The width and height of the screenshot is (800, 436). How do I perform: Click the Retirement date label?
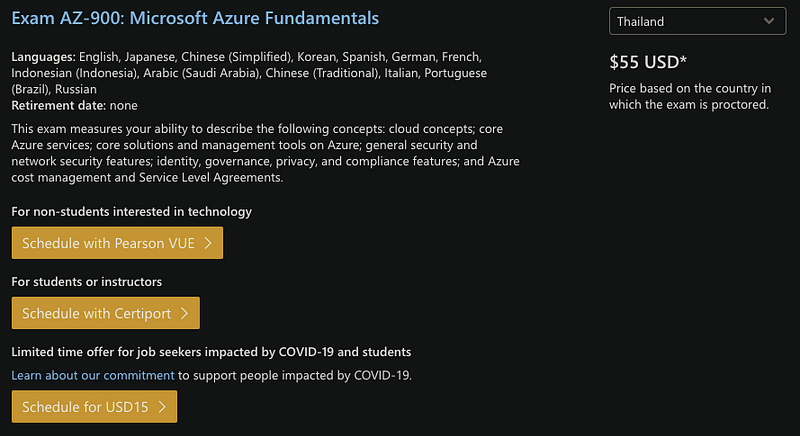point(59,106)
